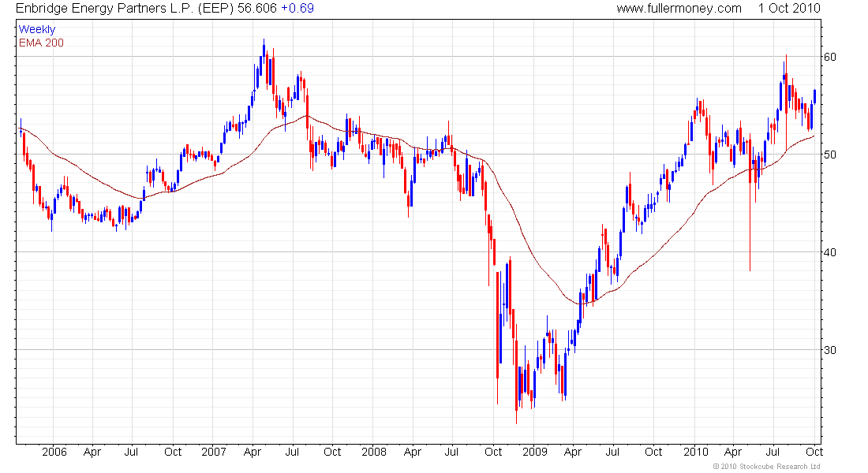Click the '© 2010 Stockcube Research Ltd' copyright text
868x473 pixels.
(766, 467)
